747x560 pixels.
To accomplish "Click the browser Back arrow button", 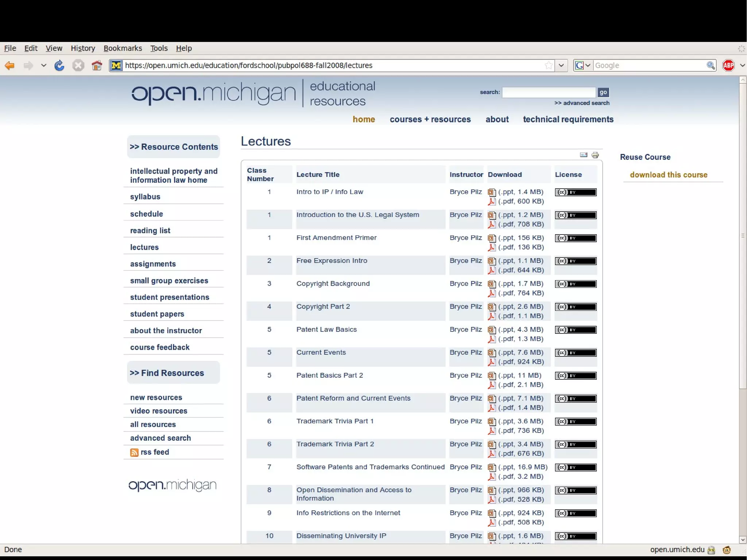I will pyautogui.click(x=10, y=66).
